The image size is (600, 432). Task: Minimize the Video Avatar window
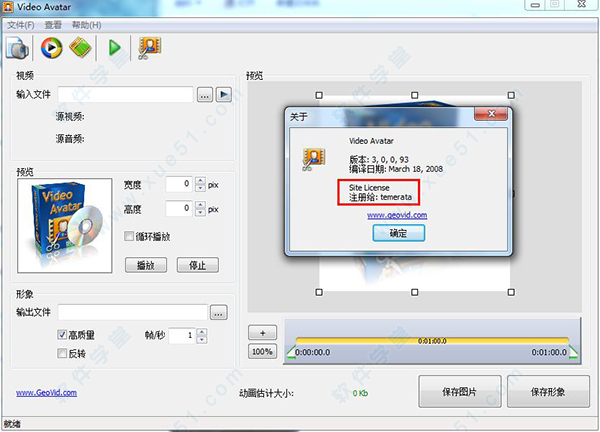tap(536, 5)
